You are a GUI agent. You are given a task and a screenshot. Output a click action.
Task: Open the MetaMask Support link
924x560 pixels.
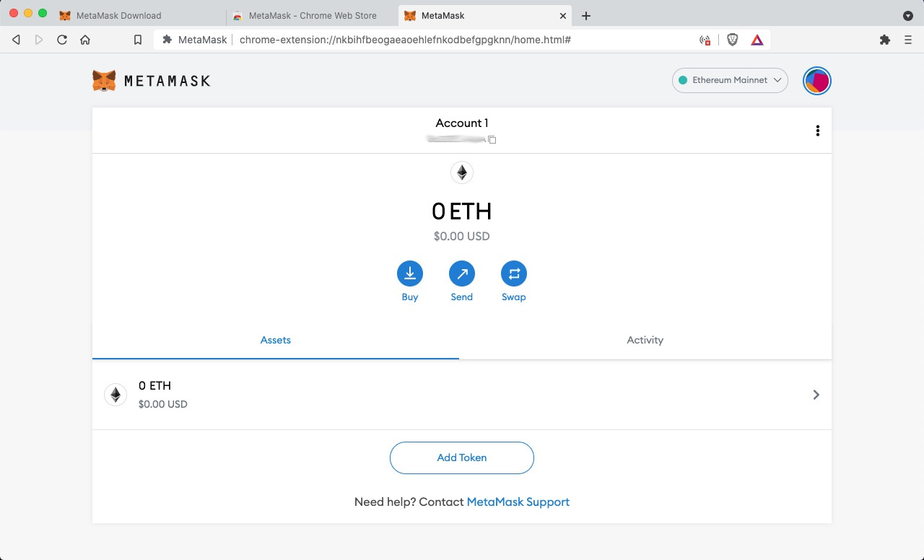coord(518,502)
